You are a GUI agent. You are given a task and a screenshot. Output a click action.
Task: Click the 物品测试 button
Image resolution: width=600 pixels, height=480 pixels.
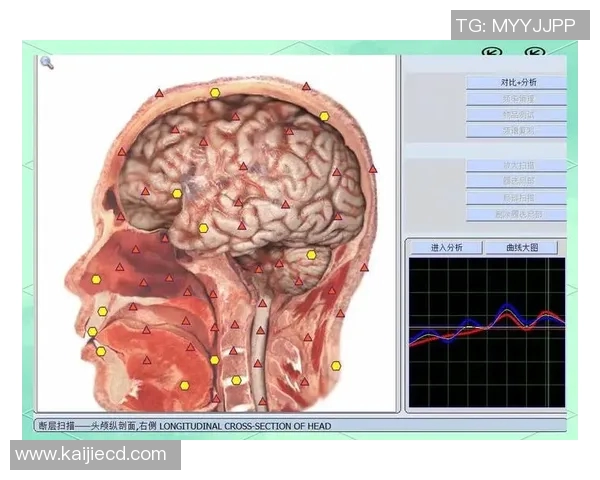tap(518, 114)
